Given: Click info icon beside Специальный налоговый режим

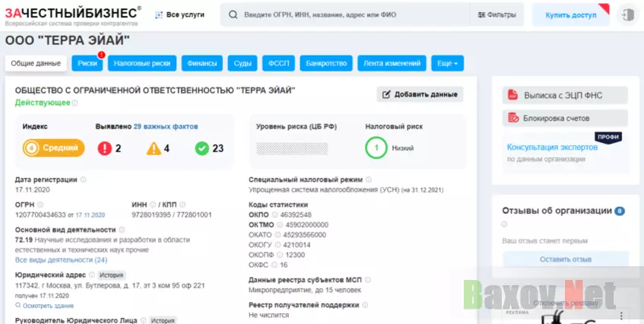Looking at the screenshot, I should pos(369,179).
